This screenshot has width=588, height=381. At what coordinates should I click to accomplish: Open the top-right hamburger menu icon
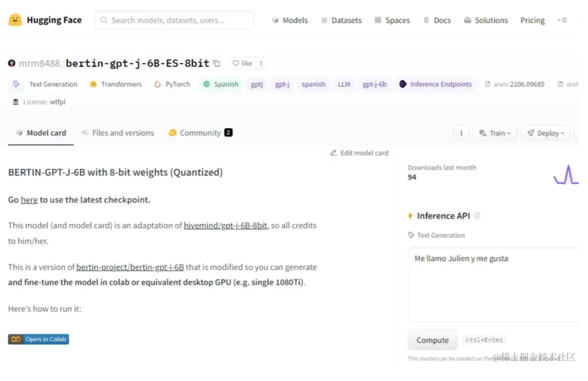tap(562, 20)
